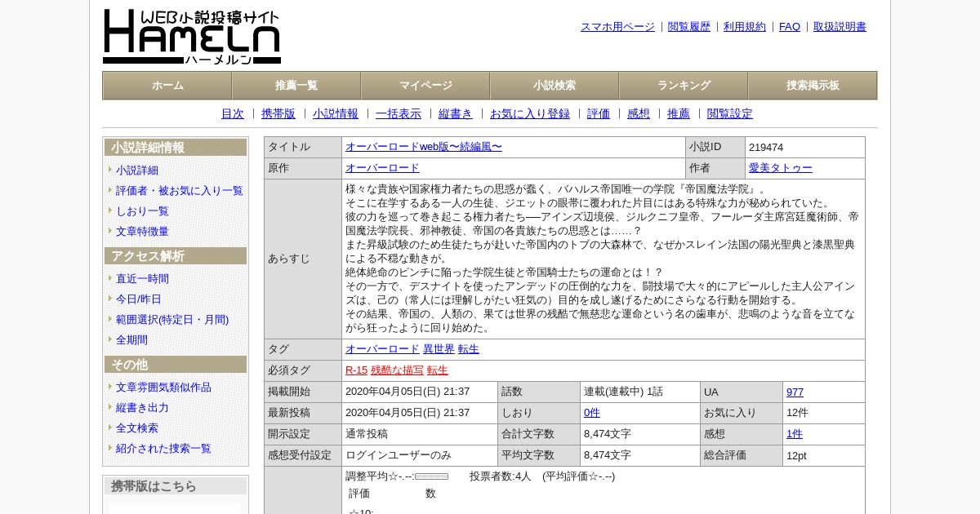Click the 異世界 tag link
Viewport: 980px width, 514px height.
[439, 349]
